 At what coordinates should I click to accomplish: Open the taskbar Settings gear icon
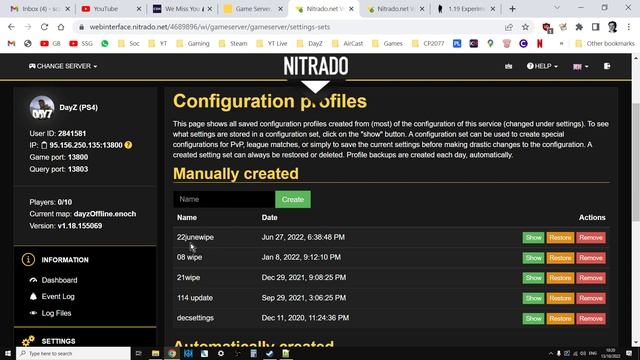(221, 353)
